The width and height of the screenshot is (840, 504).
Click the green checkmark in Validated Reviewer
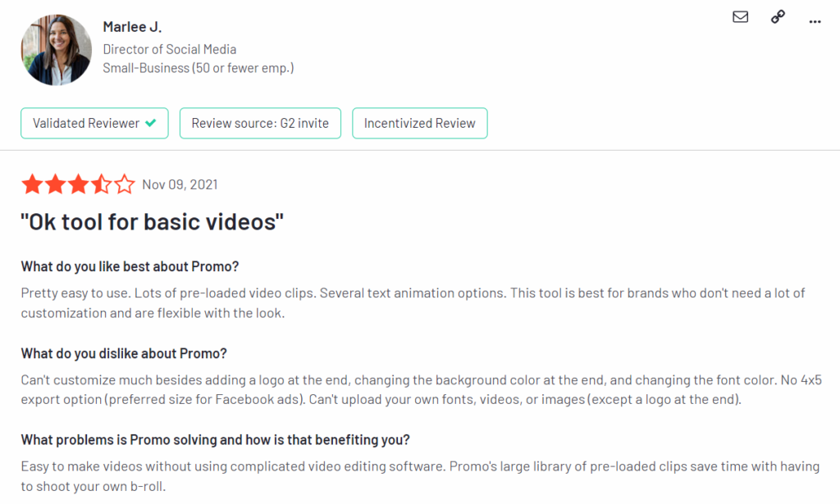point(150,123)
